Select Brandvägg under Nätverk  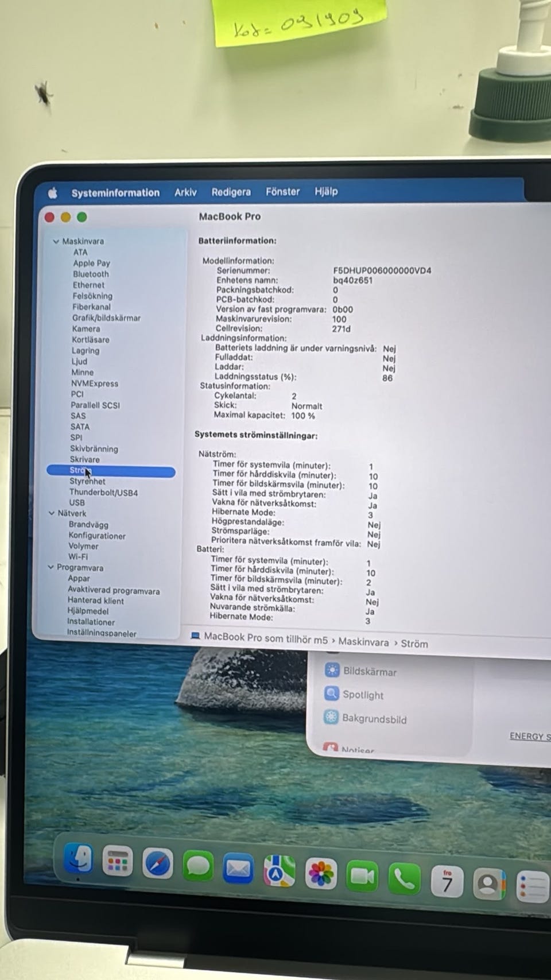88,524
